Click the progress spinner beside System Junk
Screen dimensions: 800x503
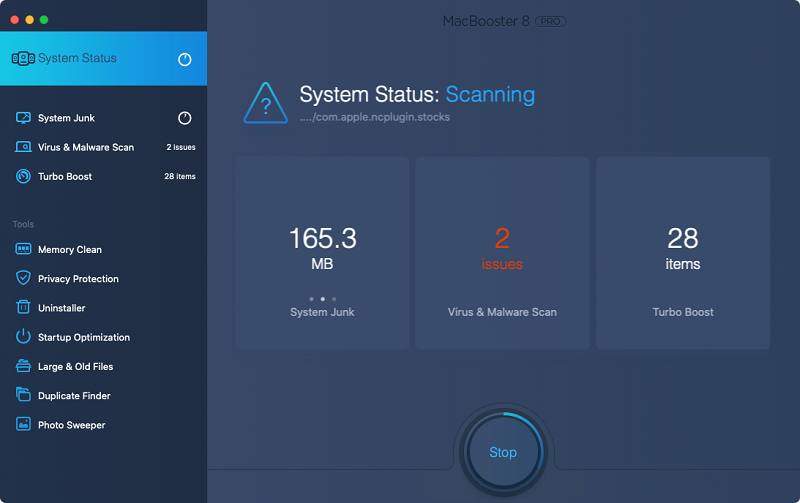(x=185, y=118)
